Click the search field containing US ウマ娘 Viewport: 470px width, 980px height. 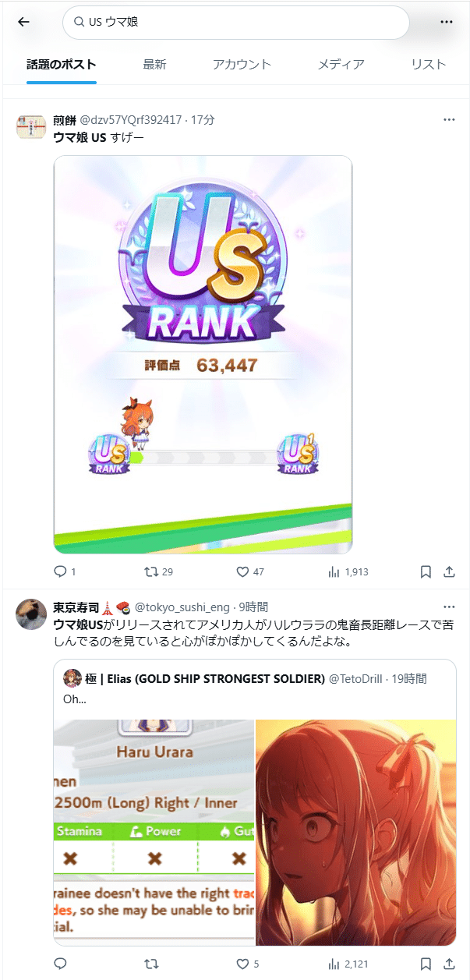[236, 23]
